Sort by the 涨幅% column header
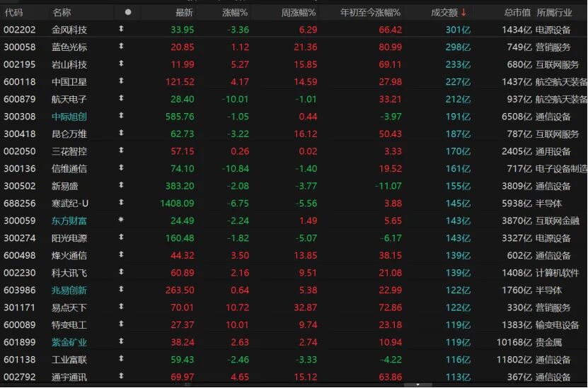The height and width of the screenshot is (388, 588). tap(235, 13)
